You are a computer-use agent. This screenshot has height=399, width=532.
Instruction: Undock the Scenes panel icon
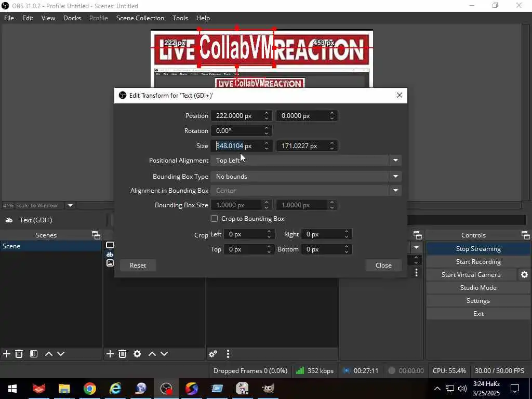coord(96,235)
